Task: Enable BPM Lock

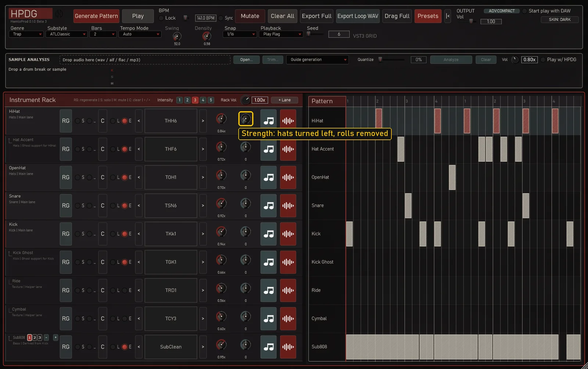Action: (161, 18)
